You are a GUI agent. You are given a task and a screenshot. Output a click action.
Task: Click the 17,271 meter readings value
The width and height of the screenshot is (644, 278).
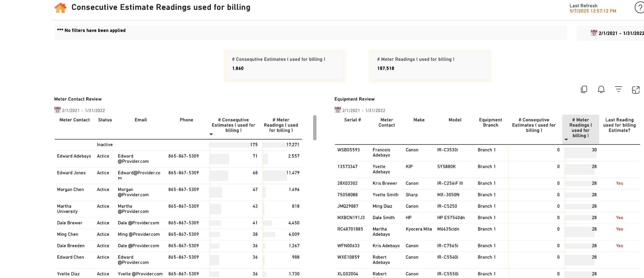[x=293, y=145]
